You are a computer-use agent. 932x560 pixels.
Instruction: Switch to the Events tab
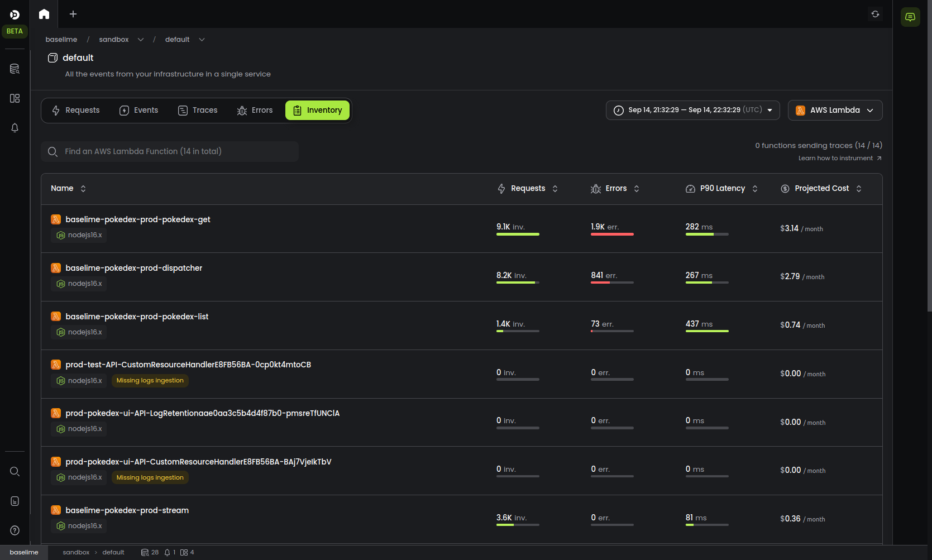139,111
